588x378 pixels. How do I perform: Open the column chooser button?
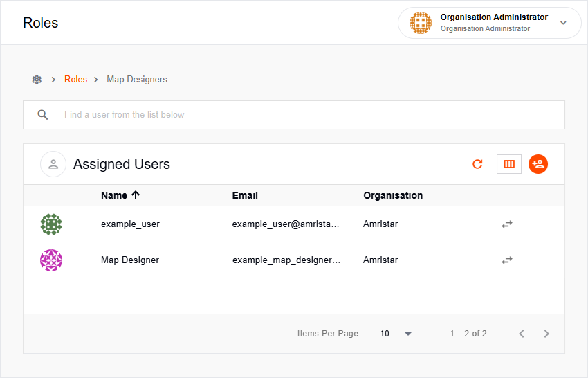click(x=509, y=164)
